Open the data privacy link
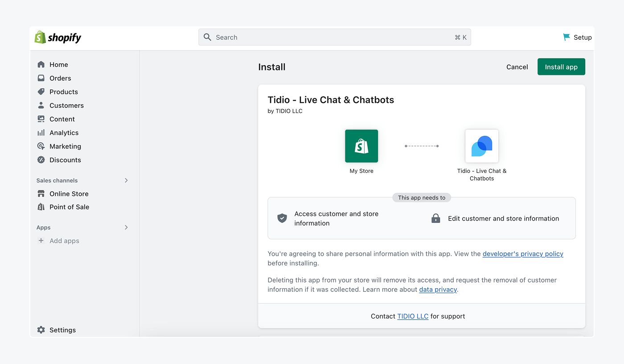The width and height of the screenshot is (624, 364). pyautogui.click(x=438, y=289)
